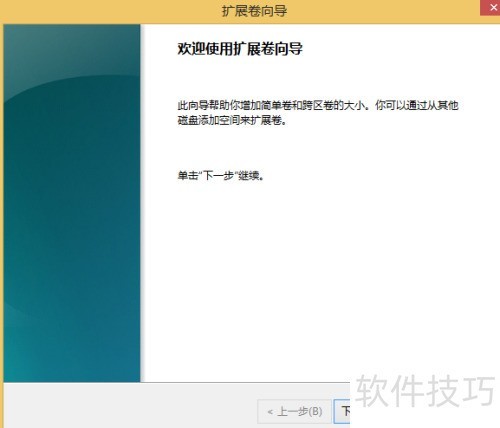Select the heading 欢迎使用扩展卷向导
This screenshot has width=500, height=428.
pyautogui.click(x=240, y=49)
